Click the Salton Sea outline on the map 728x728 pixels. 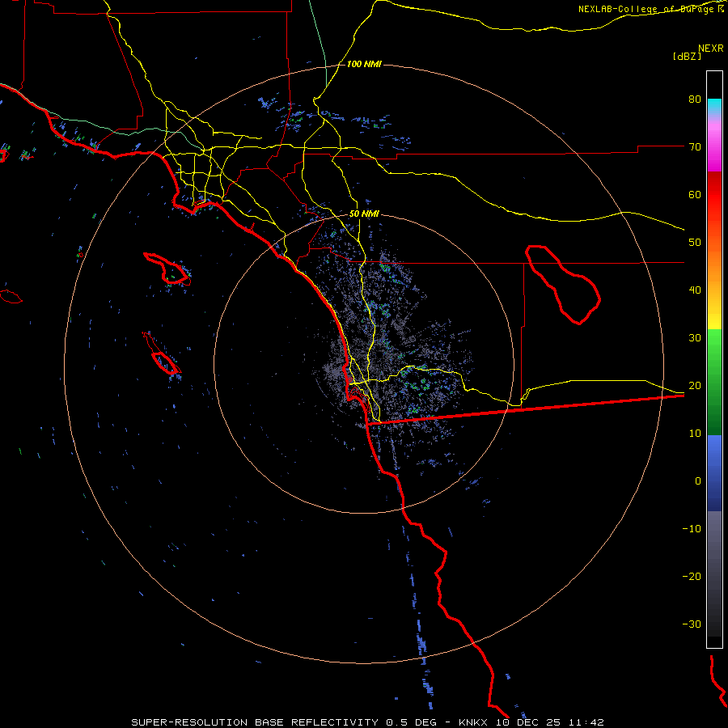tap(563, 284)
